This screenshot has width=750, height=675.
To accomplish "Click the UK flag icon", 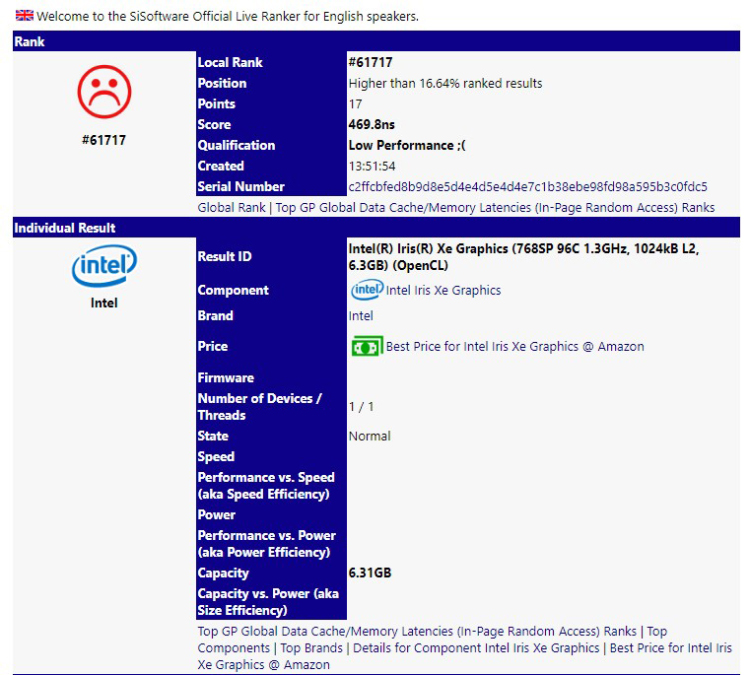I will pos(24,15).
